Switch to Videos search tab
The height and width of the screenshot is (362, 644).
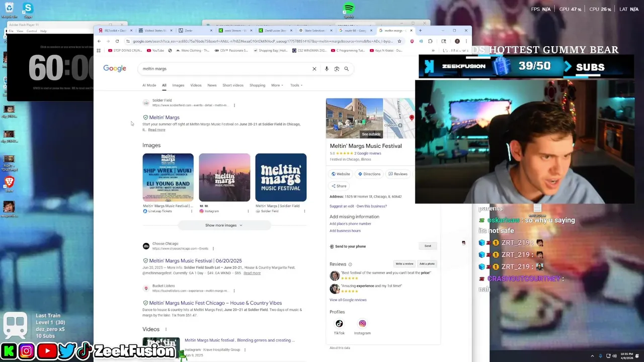(x=196, y=85)
